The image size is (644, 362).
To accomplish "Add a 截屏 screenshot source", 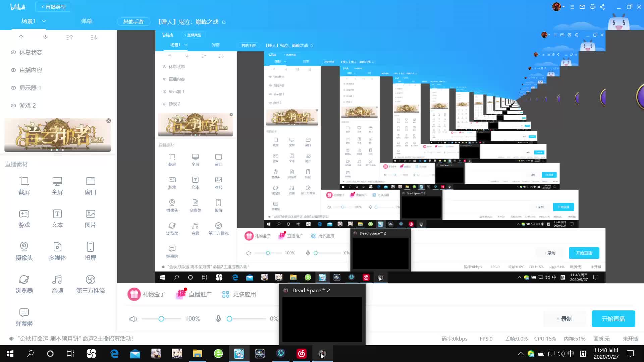I will pos(24,186).
